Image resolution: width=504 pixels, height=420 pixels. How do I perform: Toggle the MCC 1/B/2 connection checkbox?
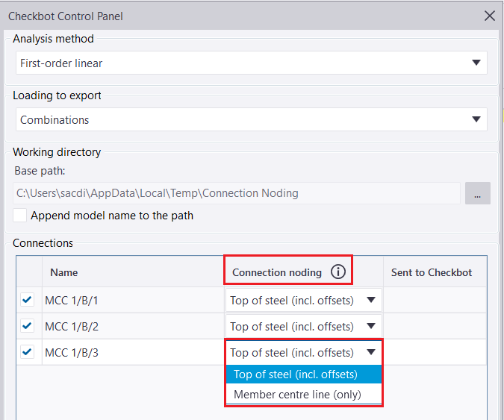coord(28,326)
